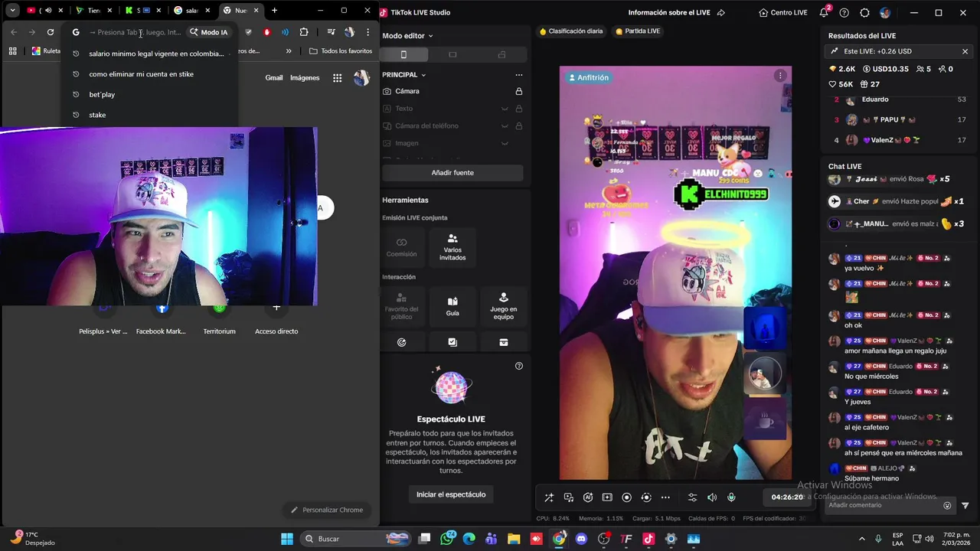Open WhatsApp from the taskbar
This screenshot has height=551, width=980.
448,539
